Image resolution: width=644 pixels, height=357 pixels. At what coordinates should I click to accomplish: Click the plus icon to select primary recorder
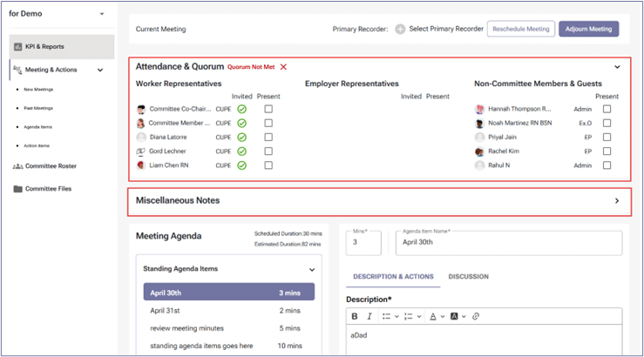pos(400,29)
